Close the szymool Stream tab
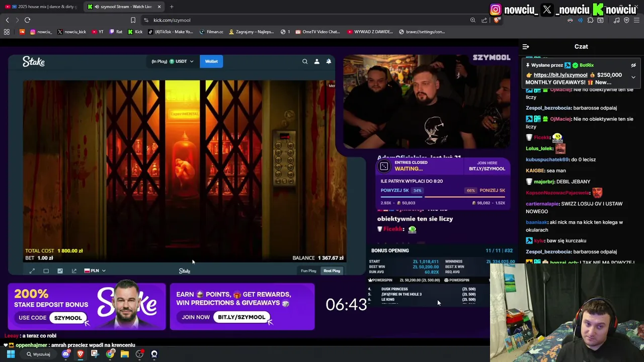This screenshot has height=362, width=644. pos(159,7)
